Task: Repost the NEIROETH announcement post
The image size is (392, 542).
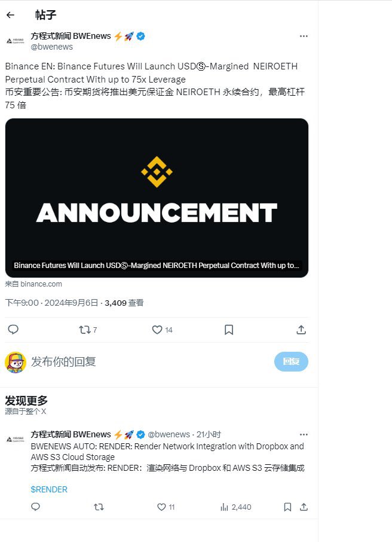Action: (x=88, y=330)
